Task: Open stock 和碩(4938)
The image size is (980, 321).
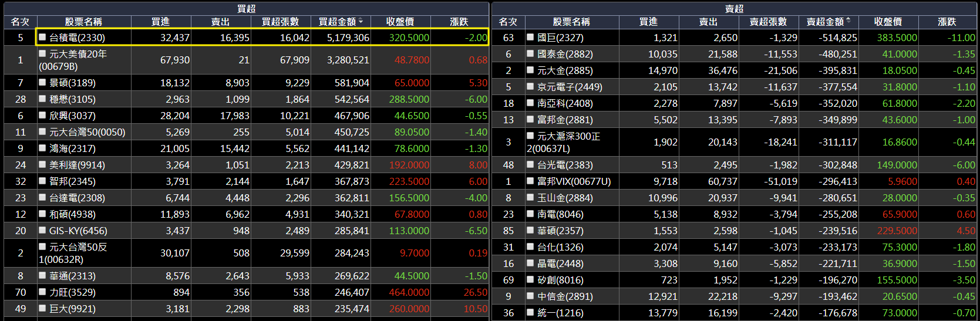Action: tap(72, 215)
